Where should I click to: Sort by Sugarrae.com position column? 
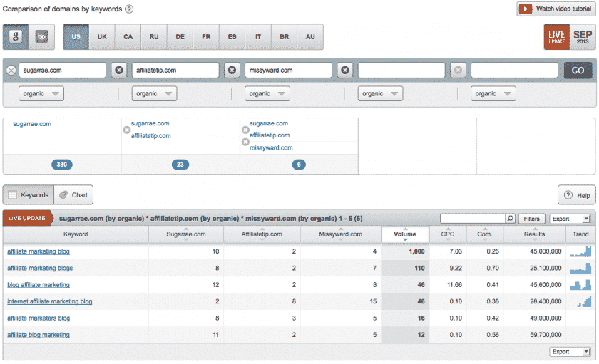(x=186, y=234)
